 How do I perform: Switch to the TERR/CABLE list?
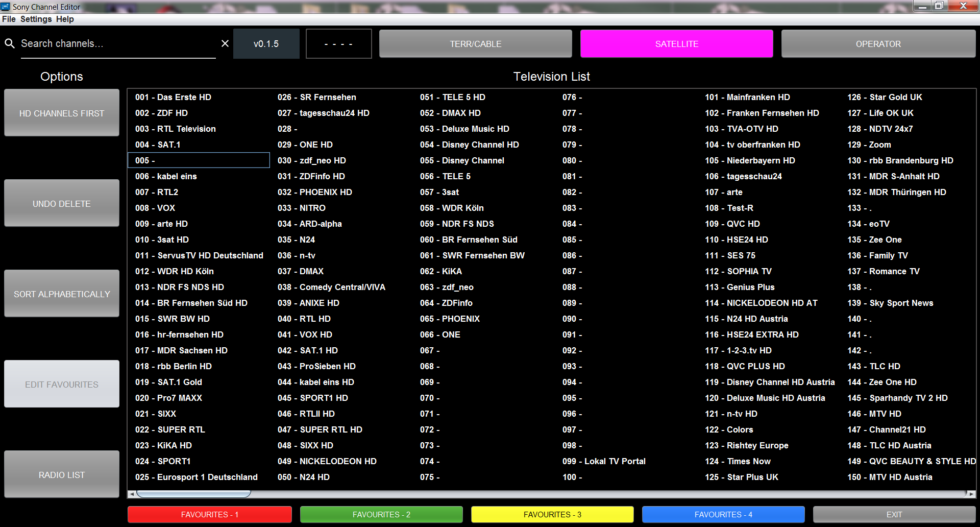tap(475, 44)
